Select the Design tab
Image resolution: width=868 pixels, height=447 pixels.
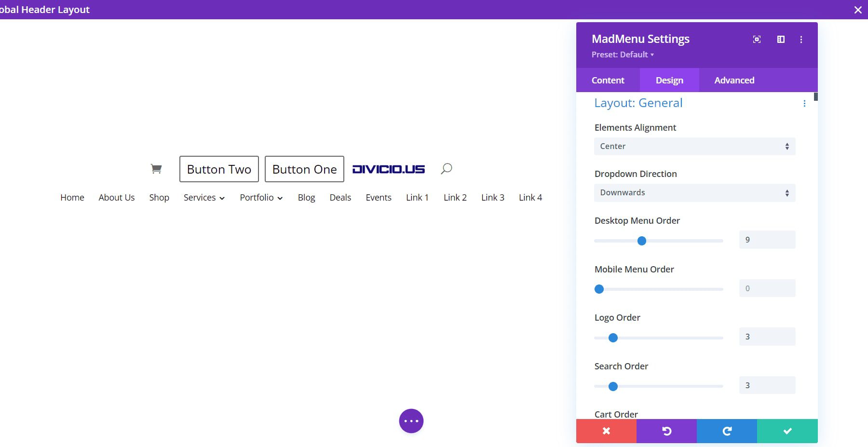(669, 80)
